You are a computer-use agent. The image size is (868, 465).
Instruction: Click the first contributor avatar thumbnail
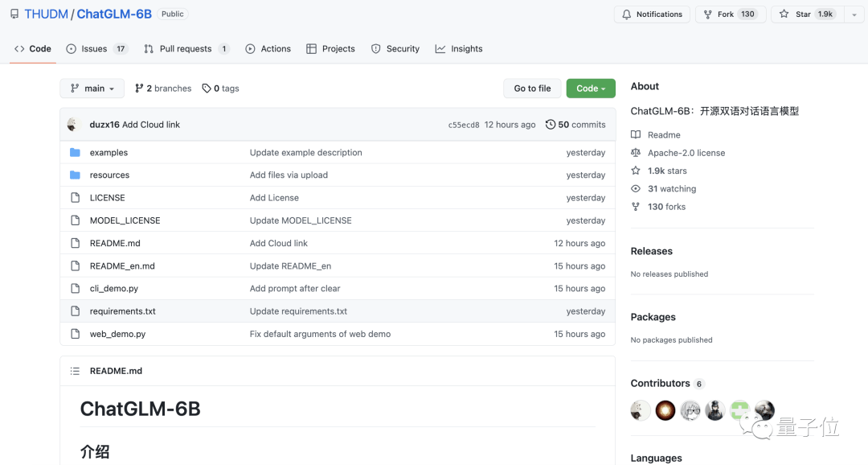click(x=641, y=411)
